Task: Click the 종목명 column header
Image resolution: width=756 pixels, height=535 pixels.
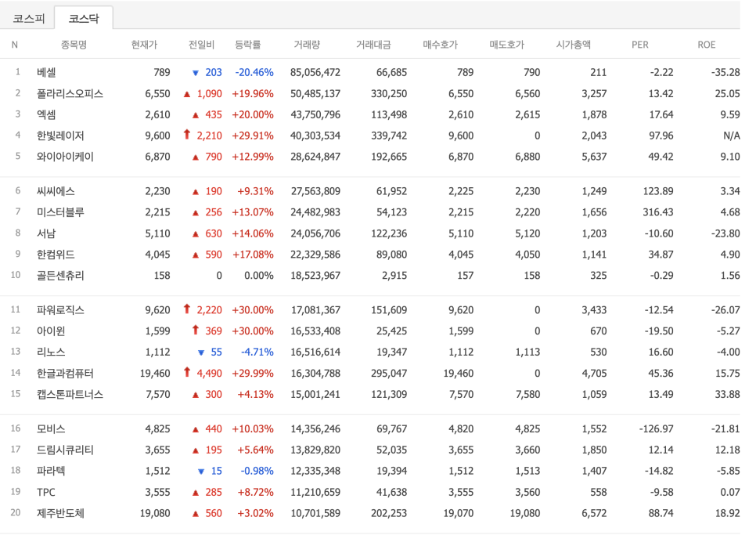Action: pos(74,45)
